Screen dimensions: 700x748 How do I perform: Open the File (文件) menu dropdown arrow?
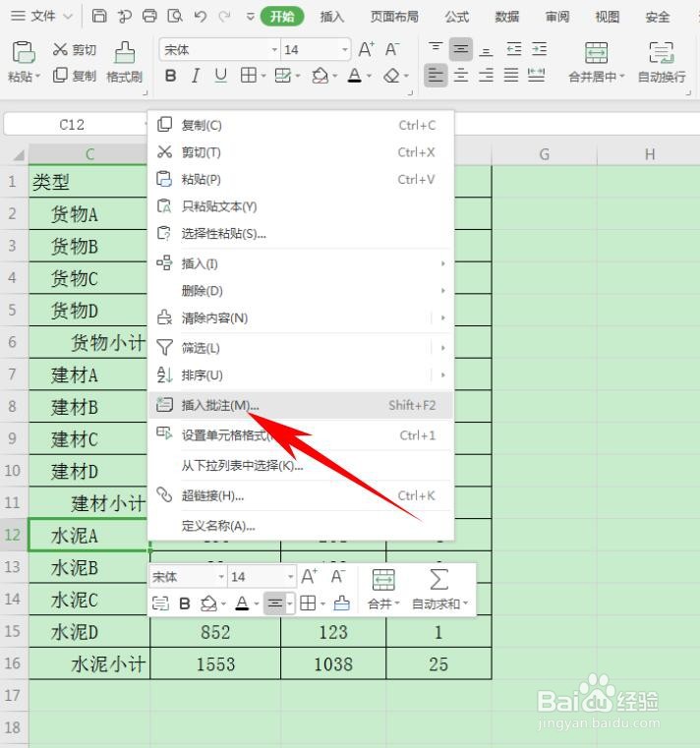click(x=68, y=17)
